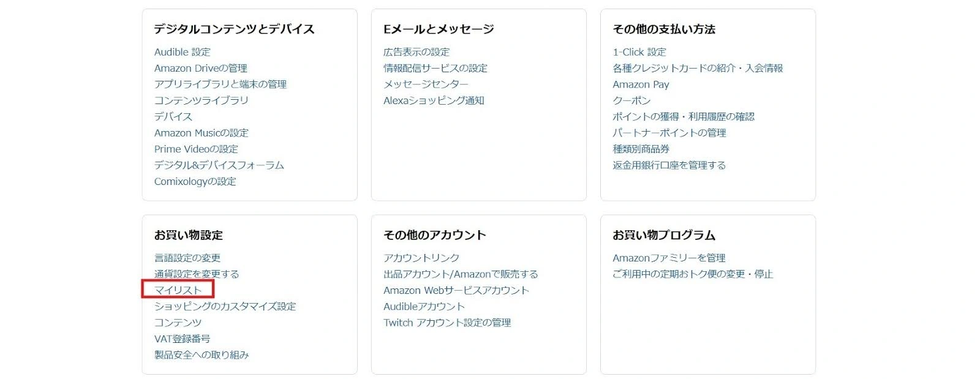Open the 1-Click 設定 page
This screenshot has height=379, width=980.
(639, 52)
